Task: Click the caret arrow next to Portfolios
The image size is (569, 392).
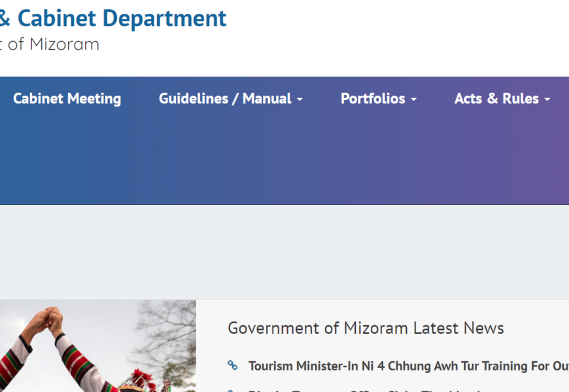Action: pyautogui.click(x=413, y=100)
